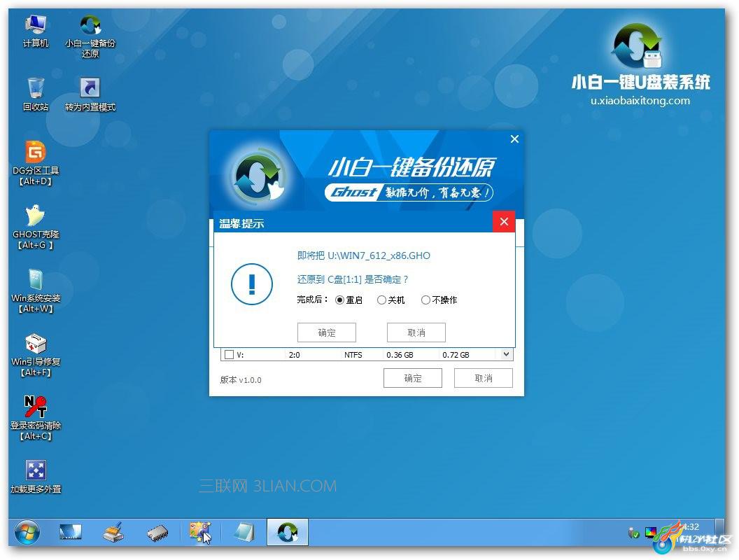Click the display tray icon
This screenshot has width=739, height=560.
pos(651,533)
